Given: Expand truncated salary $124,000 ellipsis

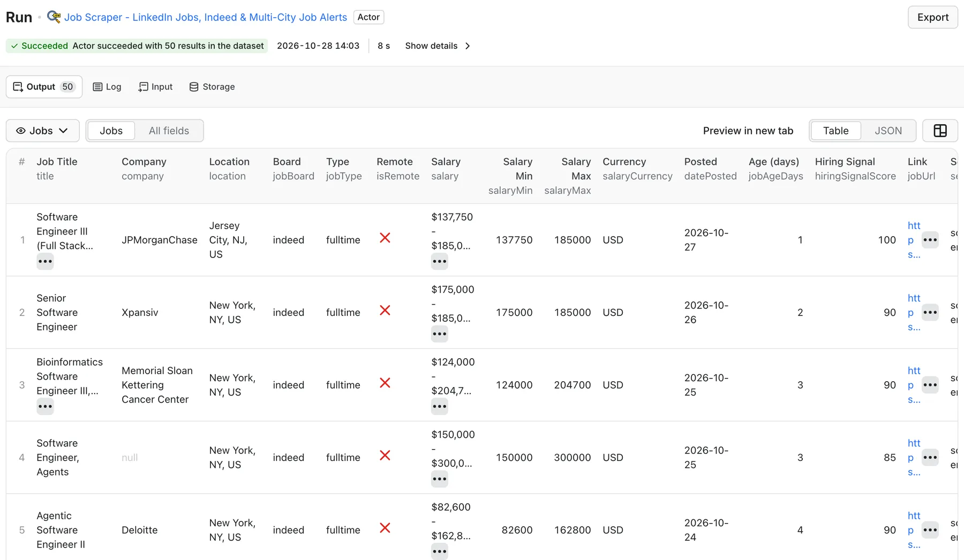Looking at the screenshot, I should [439, 407].
